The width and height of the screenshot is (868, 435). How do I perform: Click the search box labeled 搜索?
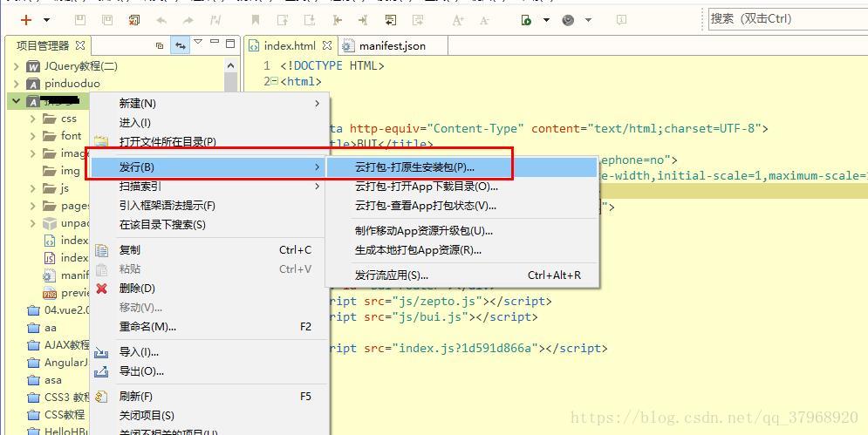788,19
